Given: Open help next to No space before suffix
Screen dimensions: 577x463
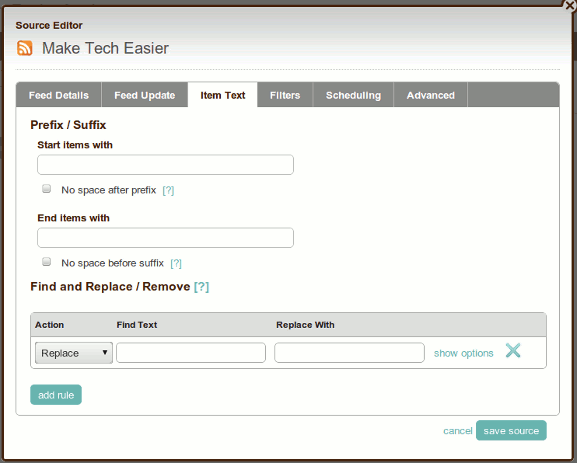Looking at the screenshot, I should click(x=176, y=263).
